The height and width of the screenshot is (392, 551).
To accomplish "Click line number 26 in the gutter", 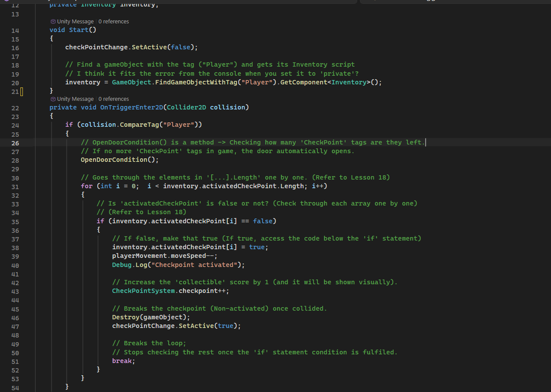I will pyautogui.click(x=15, y=143).
